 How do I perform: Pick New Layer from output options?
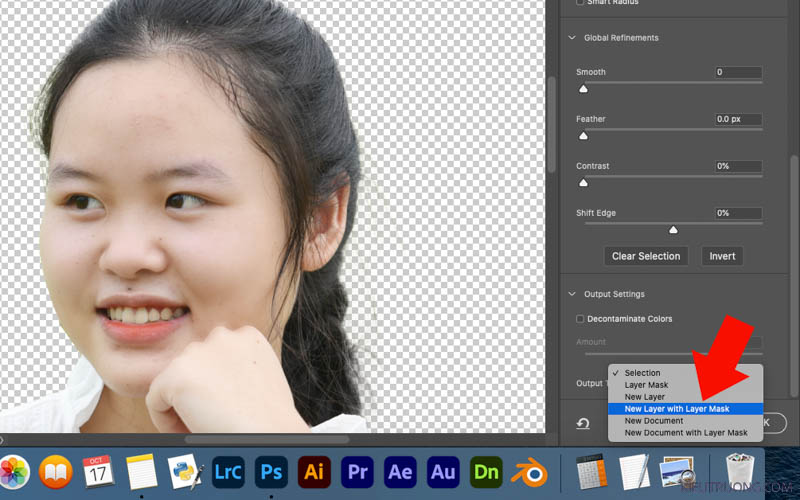click(685, 397)
